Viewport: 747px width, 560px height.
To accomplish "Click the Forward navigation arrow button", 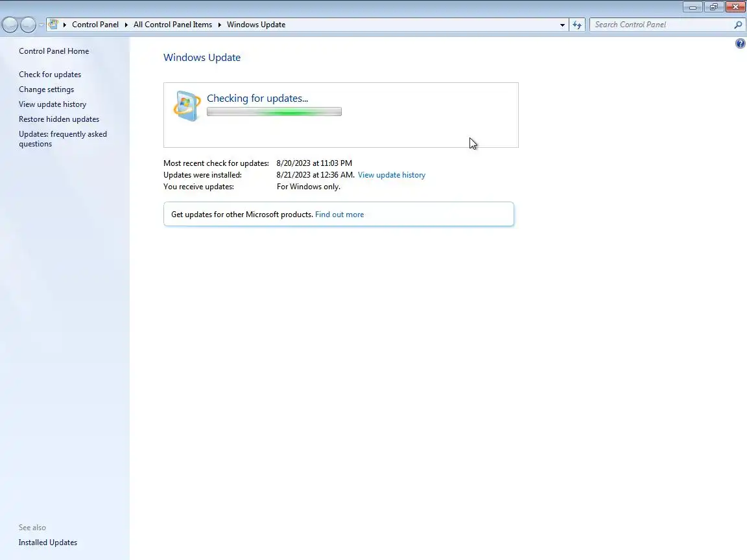I will [x=28, y=25].
